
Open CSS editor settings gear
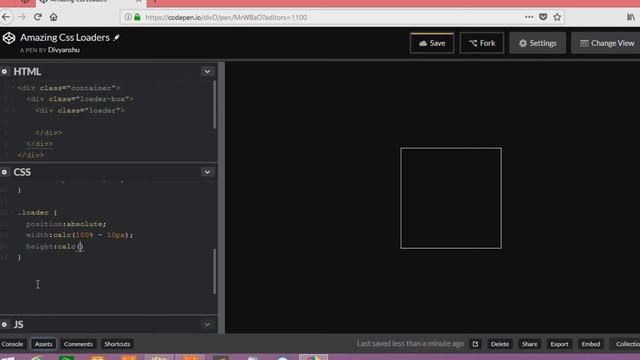click(4, 172)
